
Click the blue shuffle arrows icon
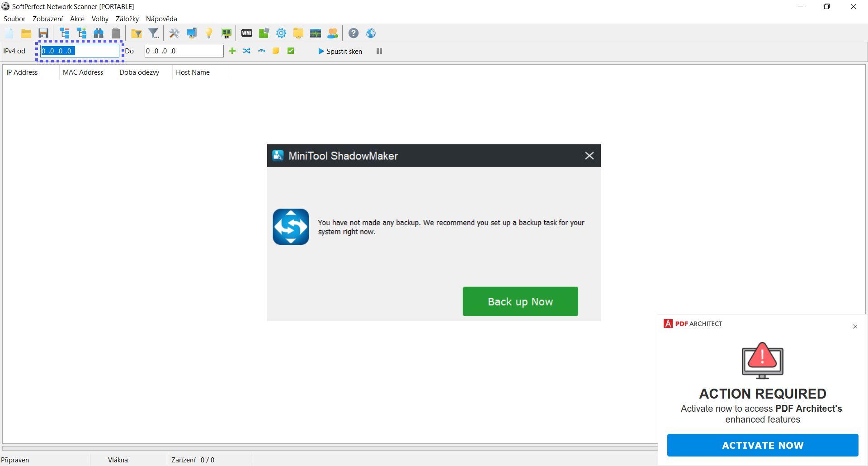(x=247, y=51)
